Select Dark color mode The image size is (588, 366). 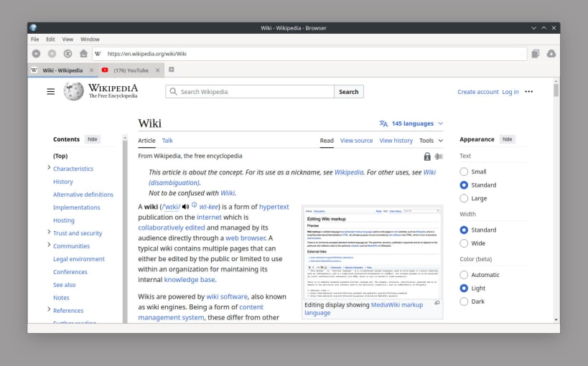(x=464, y=301)
